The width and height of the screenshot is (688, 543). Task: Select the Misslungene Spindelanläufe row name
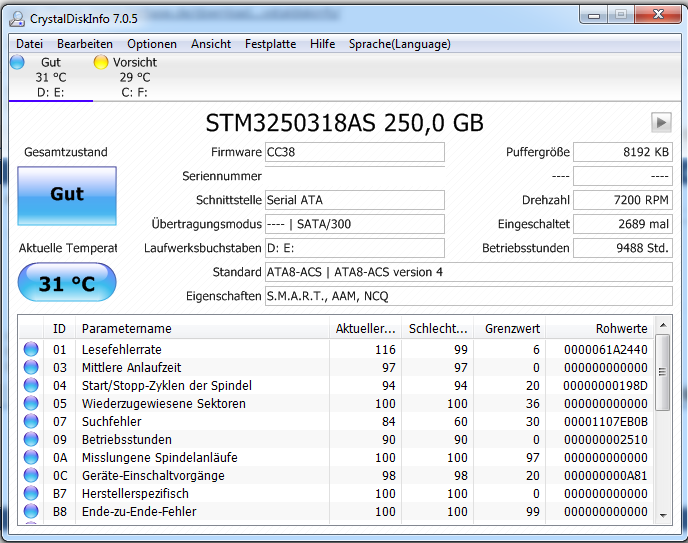tap(160, 457)
